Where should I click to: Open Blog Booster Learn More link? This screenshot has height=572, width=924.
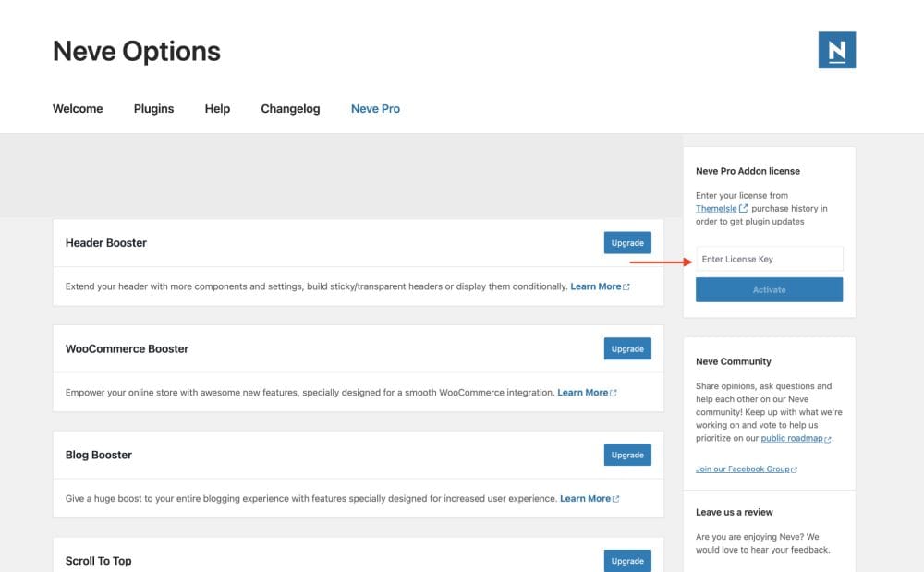(585, 498)
